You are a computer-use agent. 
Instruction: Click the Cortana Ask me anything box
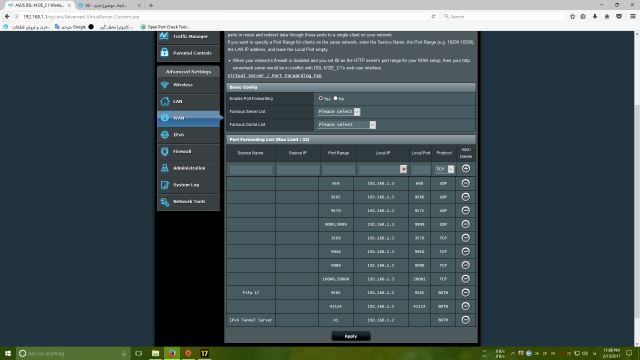73,353
